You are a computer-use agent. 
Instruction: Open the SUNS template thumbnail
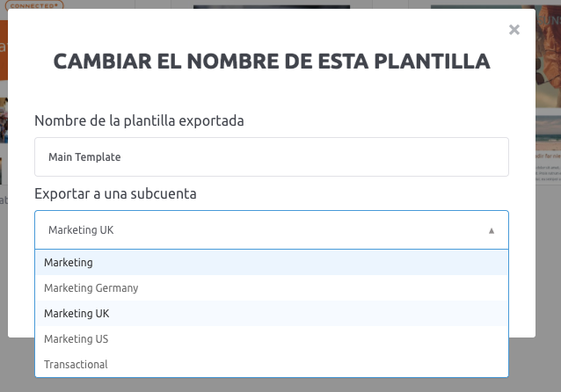(x=548, y=57)
